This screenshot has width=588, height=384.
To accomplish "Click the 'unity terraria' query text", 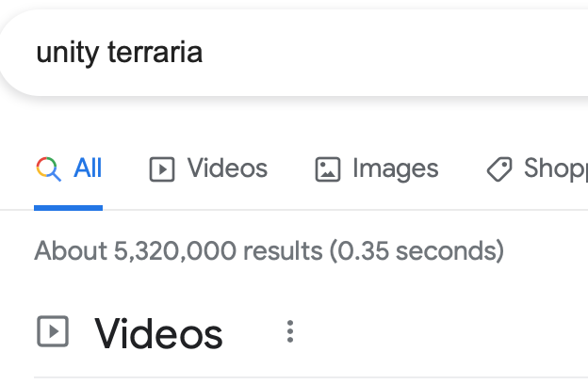I will point(119,53).
